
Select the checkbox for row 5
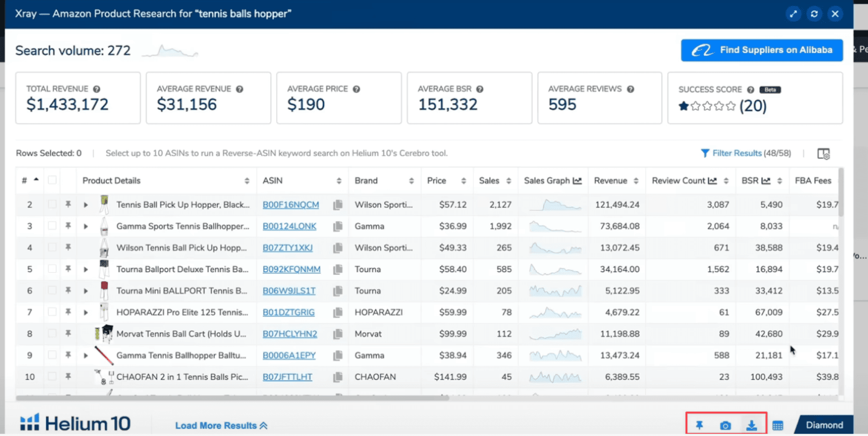coord(52,269)
